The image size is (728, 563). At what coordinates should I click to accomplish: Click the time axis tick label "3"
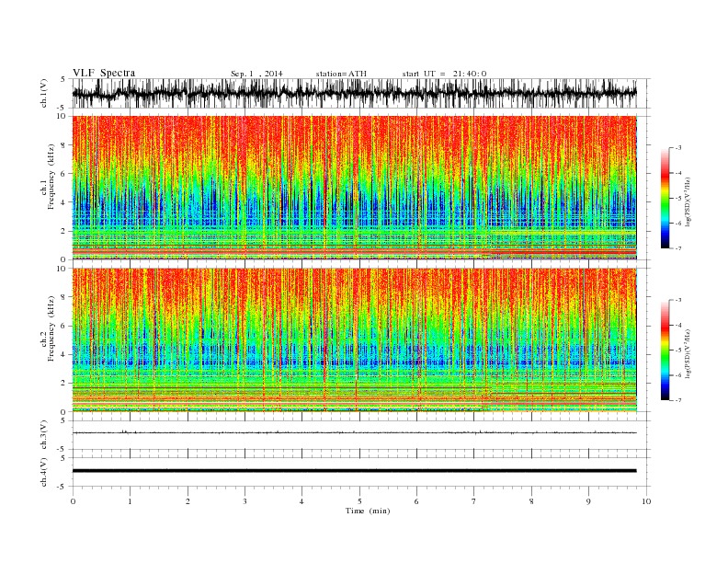click(245, 501)
